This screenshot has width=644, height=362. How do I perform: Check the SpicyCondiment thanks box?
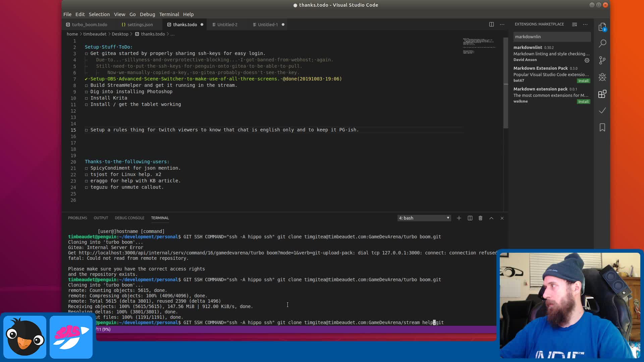(x=86, y=168)
